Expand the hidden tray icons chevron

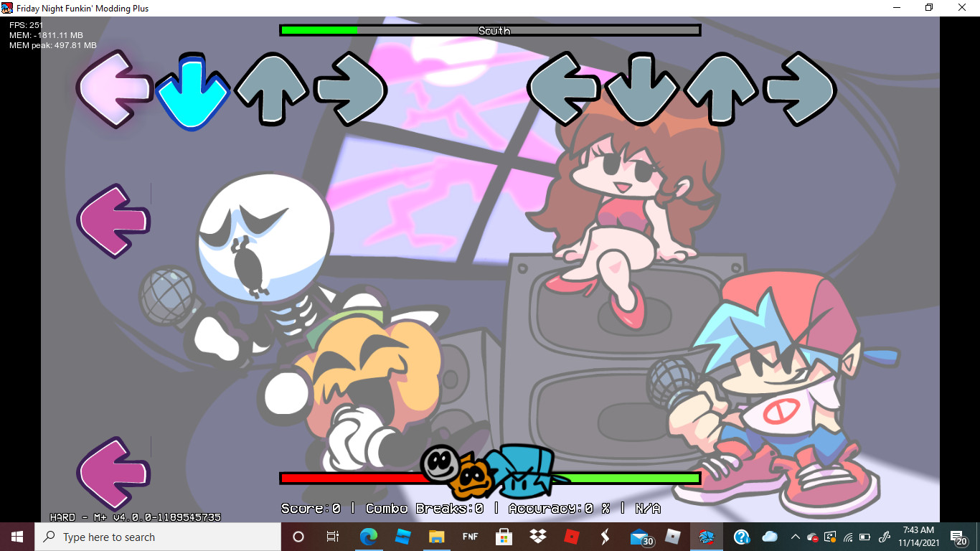tap(795, 537)
